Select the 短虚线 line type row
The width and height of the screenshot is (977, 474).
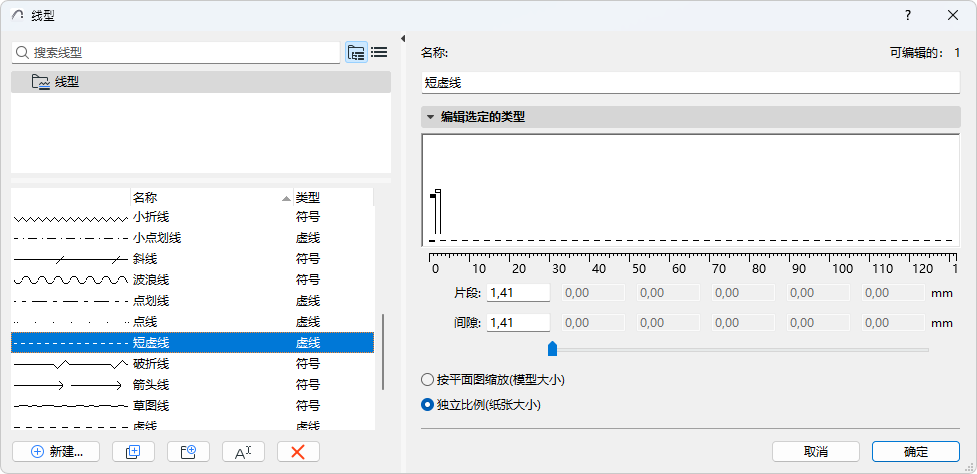click(193, 343)
